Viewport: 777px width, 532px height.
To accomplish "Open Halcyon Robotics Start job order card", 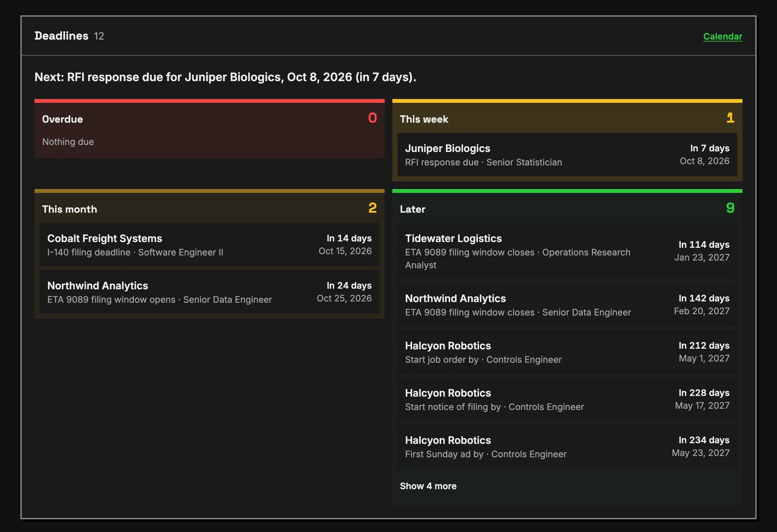I will coord(567,352).
